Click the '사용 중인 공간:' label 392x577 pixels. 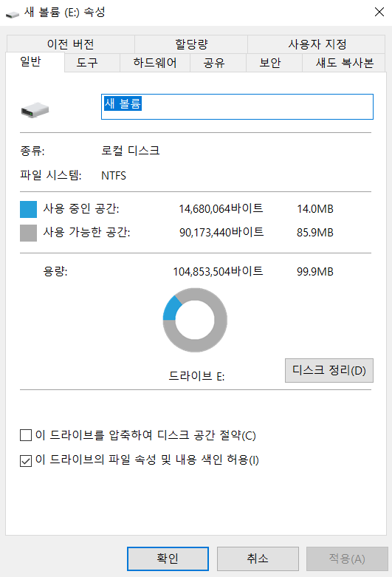[x=81, y=208]
